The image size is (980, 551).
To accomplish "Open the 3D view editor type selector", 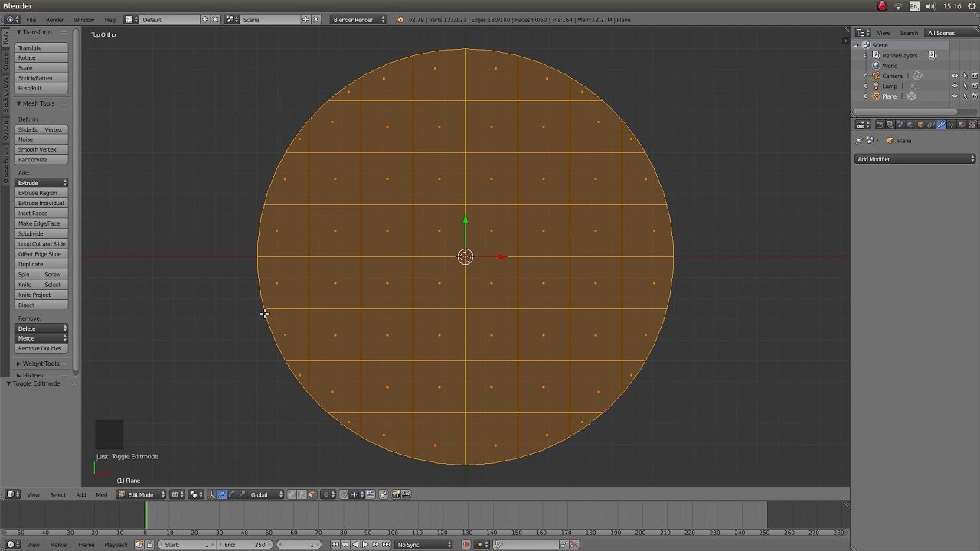I will click(x=13, y=494).
